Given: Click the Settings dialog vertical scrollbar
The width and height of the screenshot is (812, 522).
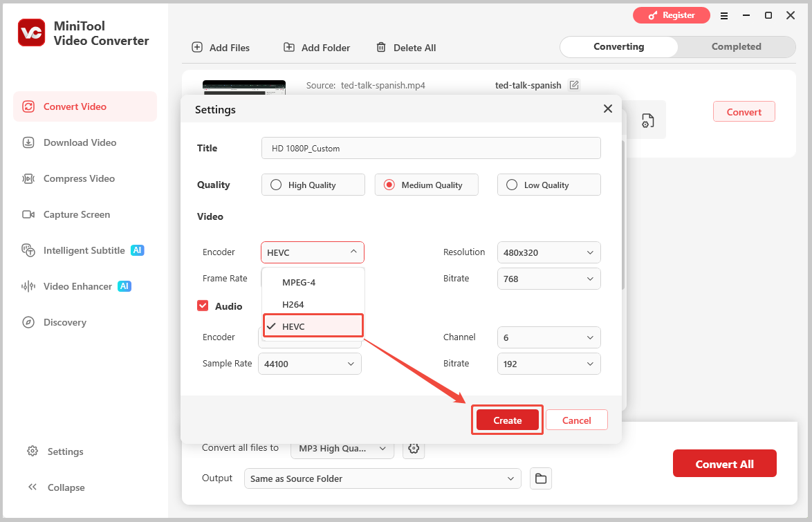Looking at the screenshot, I should click(624, 215).
